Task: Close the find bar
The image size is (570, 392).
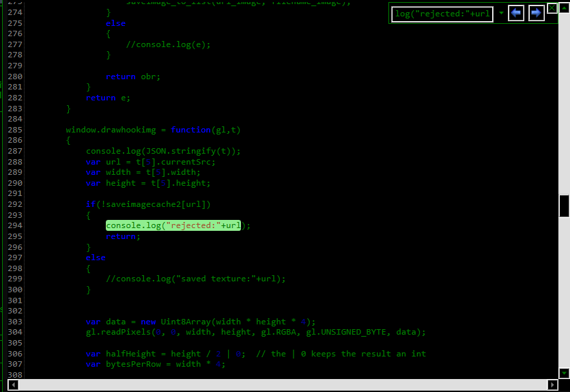Action: (x=552, y=8)
